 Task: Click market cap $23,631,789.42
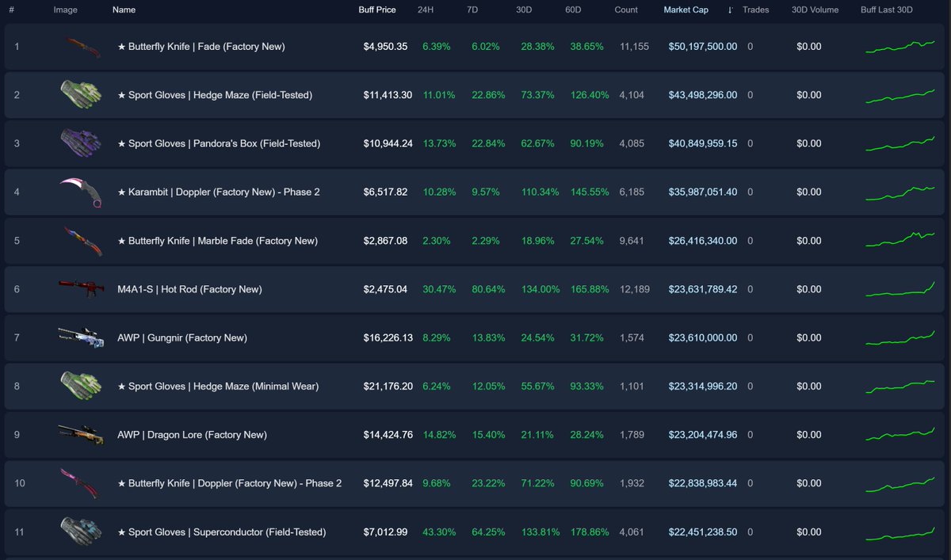(x=703, y=289)
